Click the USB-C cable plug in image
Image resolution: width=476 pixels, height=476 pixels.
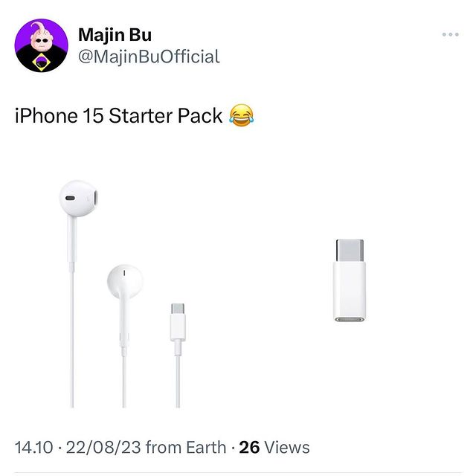click(x=178, y=322)
